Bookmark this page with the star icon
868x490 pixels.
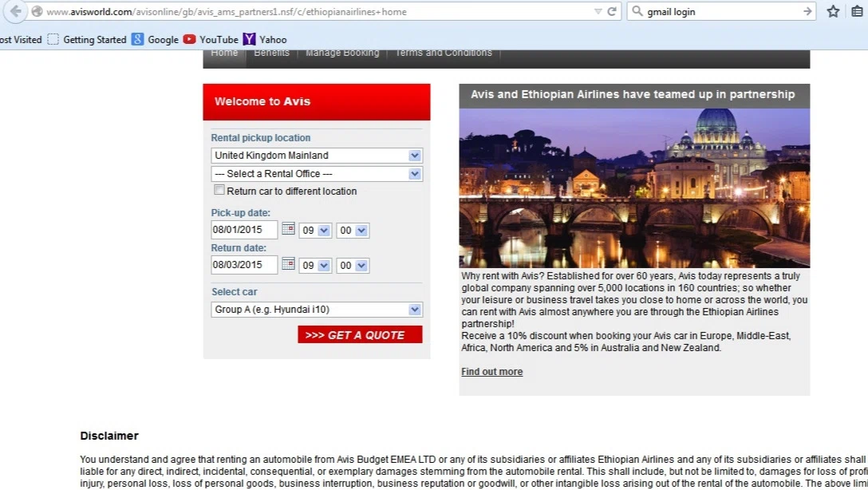833,11
